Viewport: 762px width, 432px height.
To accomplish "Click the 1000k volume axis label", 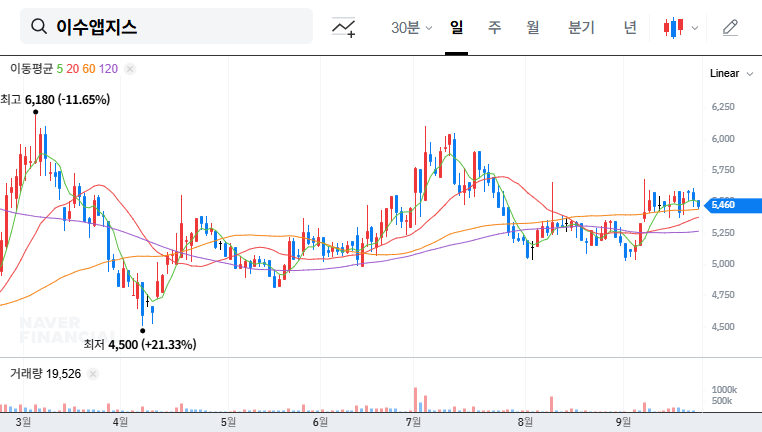I will click(724, 390).
